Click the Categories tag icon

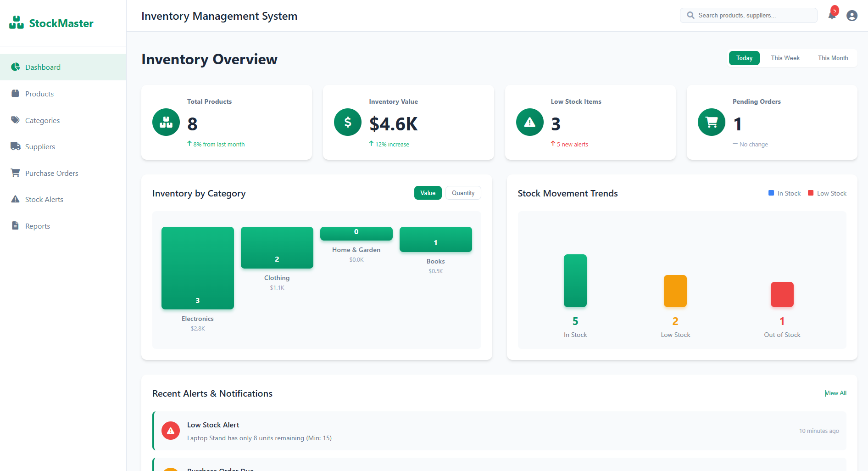[x=16, y=120]
